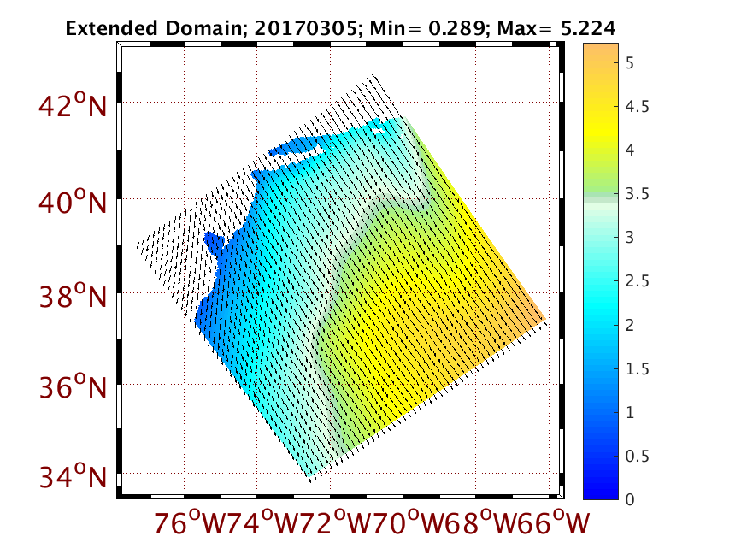The image size is (747, 560).
Task: Click the 36°N latitude label
Action: point(73,386)
